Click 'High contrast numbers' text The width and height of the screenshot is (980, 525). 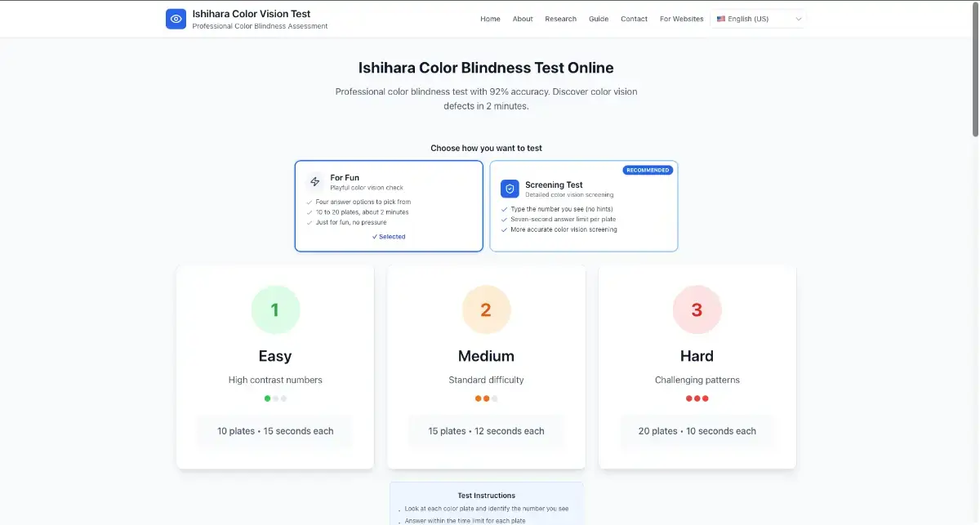tap(275, 380)
